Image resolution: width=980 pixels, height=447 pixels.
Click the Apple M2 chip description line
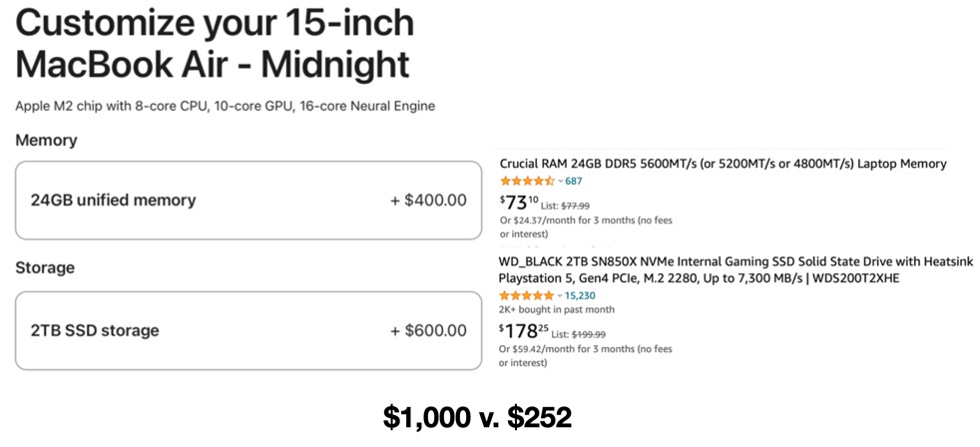[x=225, y=106]
